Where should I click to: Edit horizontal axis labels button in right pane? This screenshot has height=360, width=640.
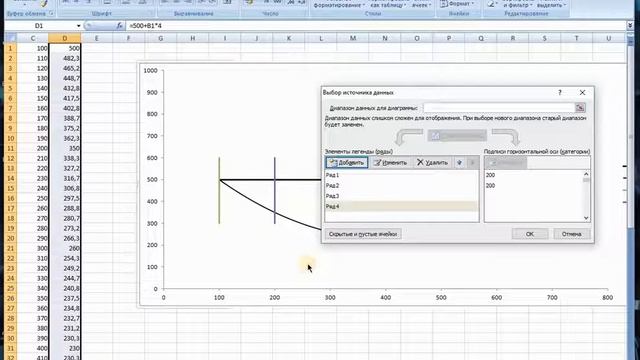coord(505,162)
